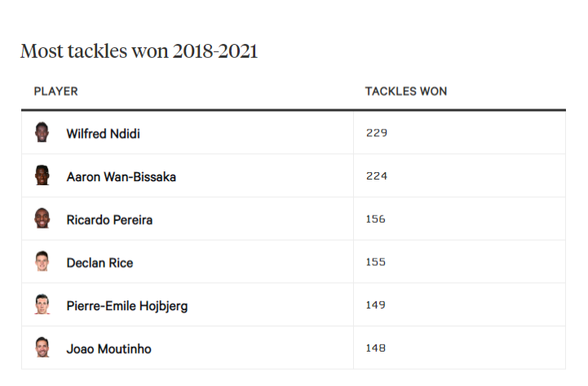Select the Joao Moutinho name
588x386 pixels.
(108, 349)
